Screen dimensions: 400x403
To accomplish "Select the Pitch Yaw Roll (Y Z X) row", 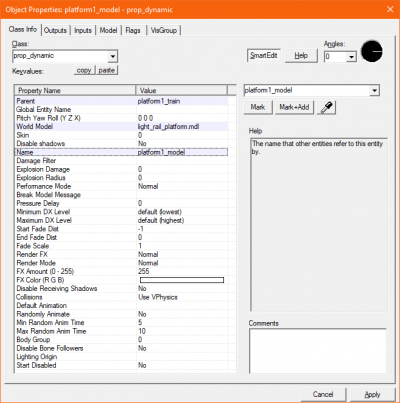I will point(122,118).
